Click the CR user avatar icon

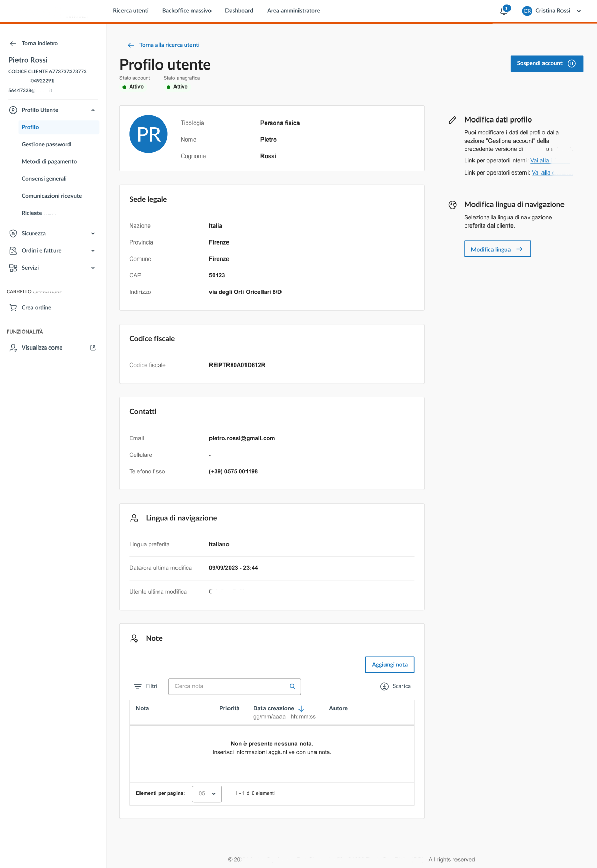[526, 11]
